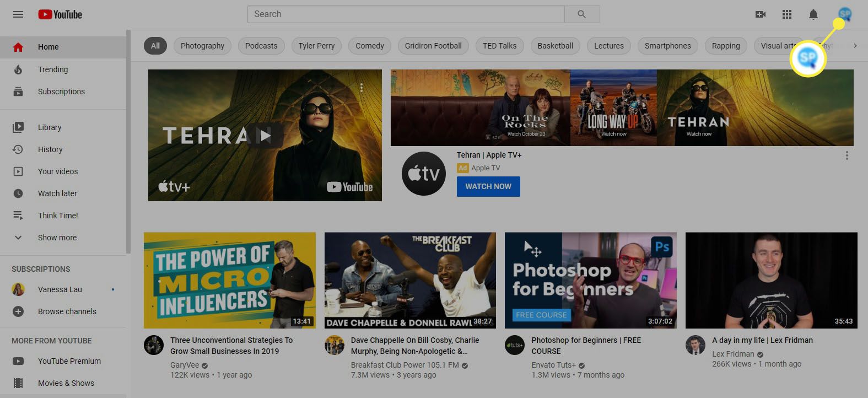This screenshot has width=868, height=398.
Task: Click the YouTube Premium icon
Action: (x=18, y=361)
